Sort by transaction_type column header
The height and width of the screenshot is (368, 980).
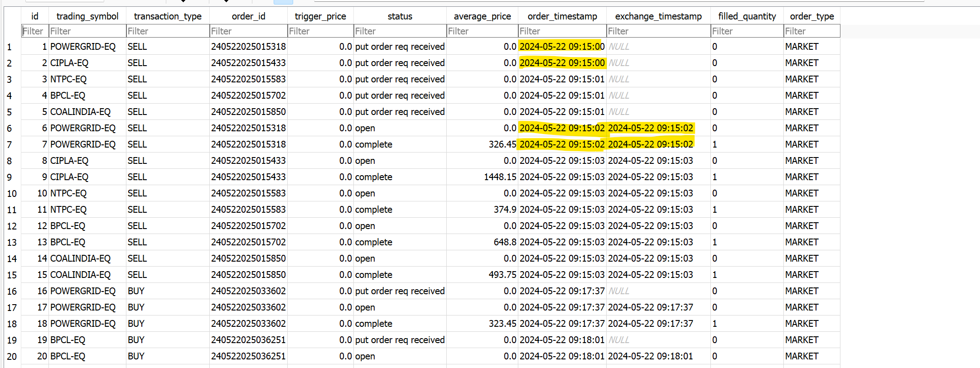click(x=168, y=16)
